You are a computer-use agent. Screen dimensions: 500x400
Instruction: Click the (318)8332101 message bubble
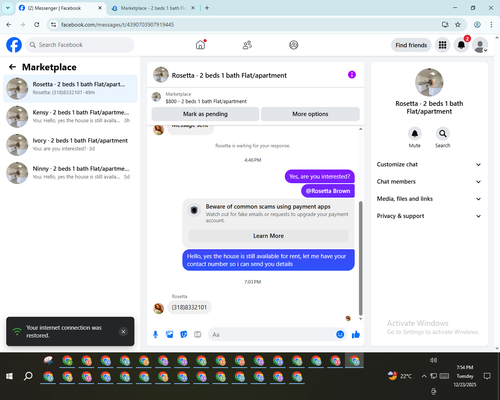click(189, 307)
